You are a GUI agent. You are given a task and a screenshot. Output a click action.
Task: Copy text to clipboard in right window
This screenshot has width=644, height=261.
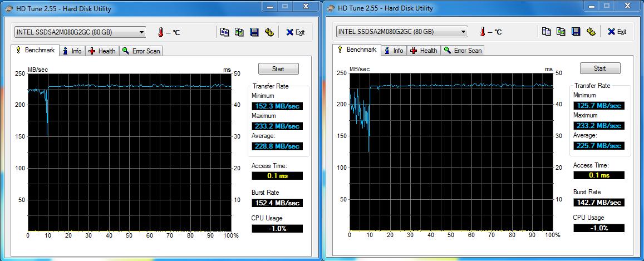click(x=546, y=32)
